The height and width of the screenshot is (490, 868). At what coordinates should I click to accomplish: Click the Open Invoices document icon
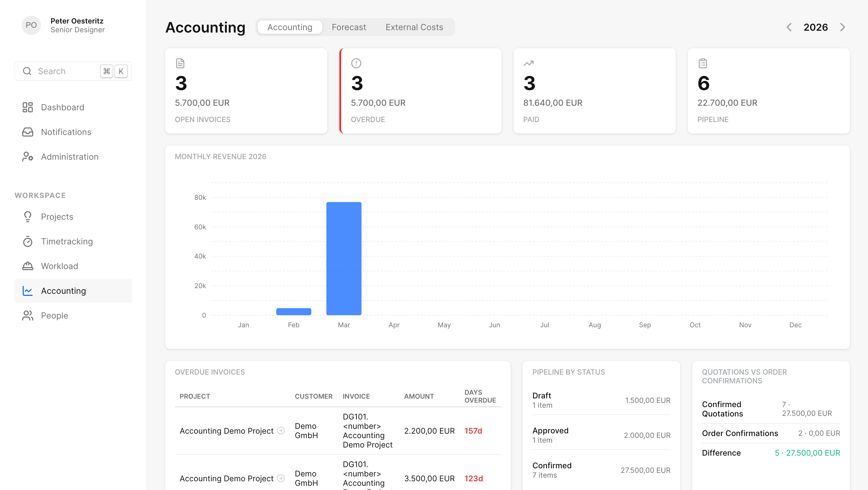coord(180,63)
